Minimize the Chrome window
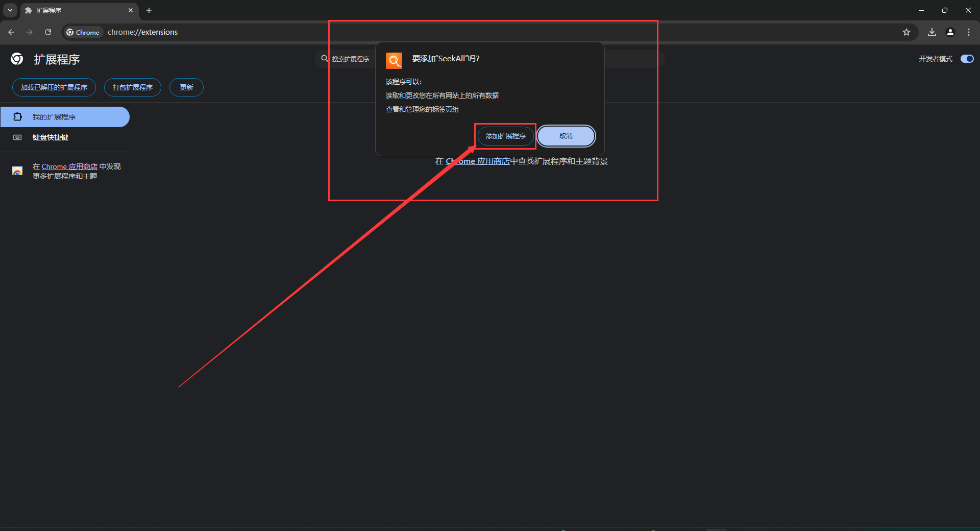980x531 pixels. pyautogui.click(x=921, y=10)
